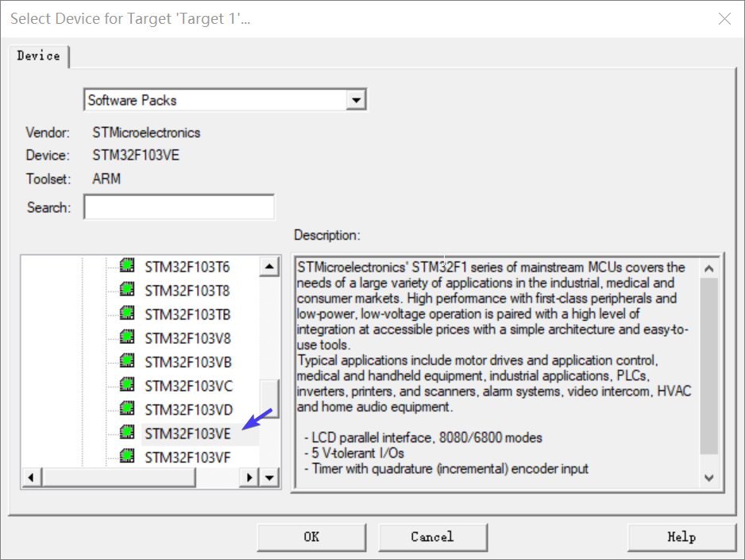This screenshot has width=745, height=560.
Task: Click device list scroll down arrow
Action: (269, 477)
